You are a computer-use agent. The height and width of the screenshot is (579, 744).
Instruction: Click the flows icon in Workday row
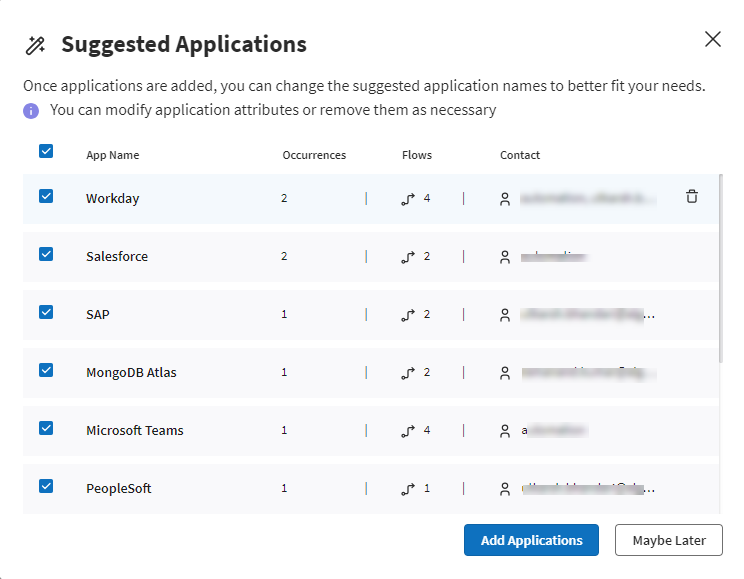click(x=408, y=199)
